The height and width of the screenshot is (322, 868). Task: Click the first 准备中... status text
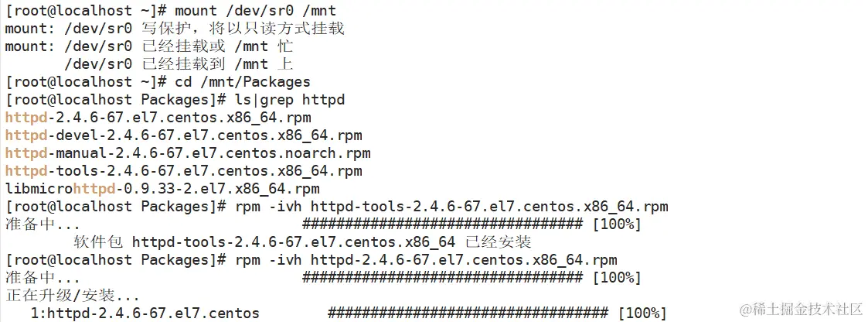tap(42, 224)
